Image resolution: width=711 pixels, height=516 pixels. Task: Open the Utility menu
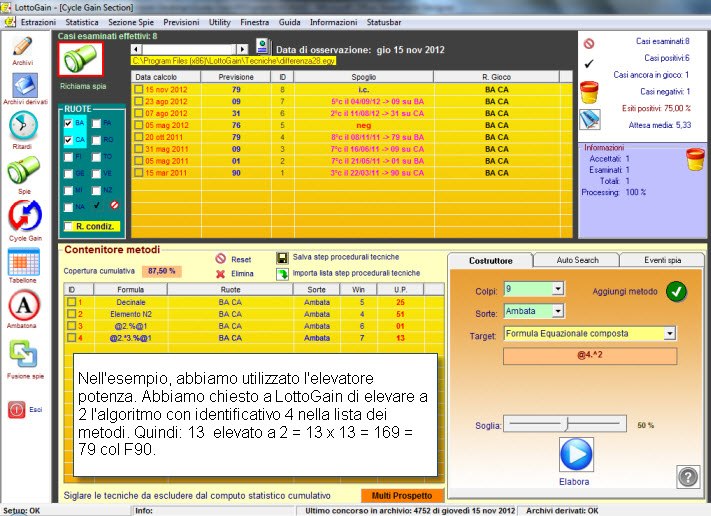click(219, 22)
